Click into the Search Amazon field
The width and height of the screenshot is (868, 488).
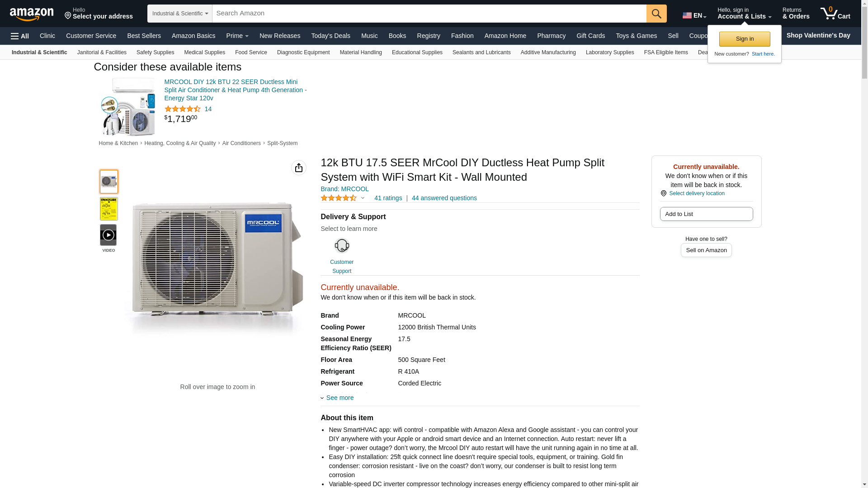429,14
